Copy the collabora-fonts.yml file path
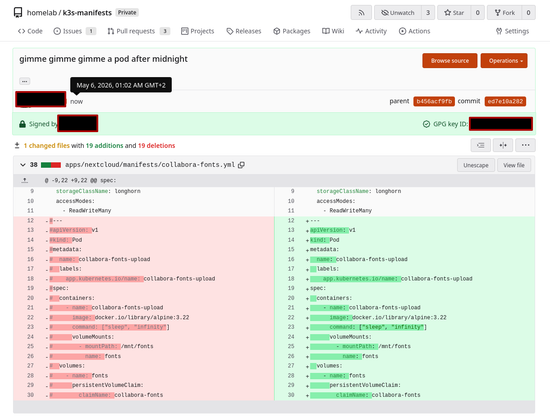This screenshot has width=550, height=418. click(241, 165)
